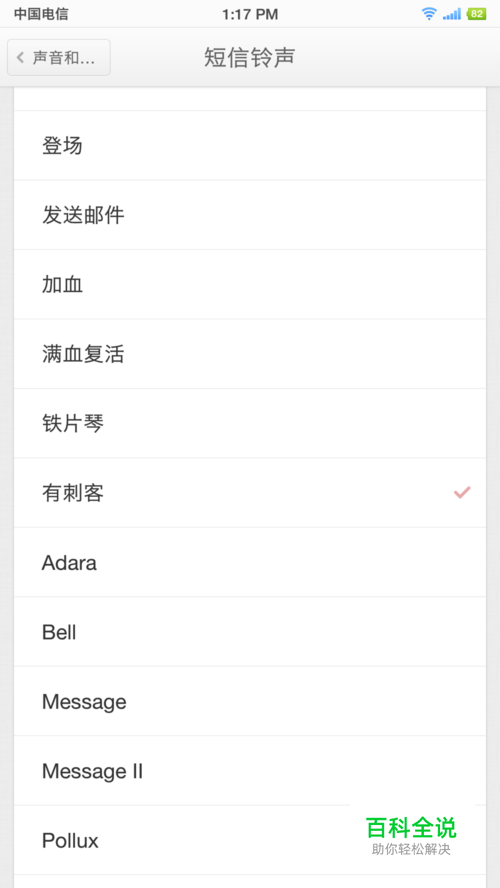This screenshot has height=888, width=500.
Task: Select the 登场 ringtone
Action: pos(250,146)
